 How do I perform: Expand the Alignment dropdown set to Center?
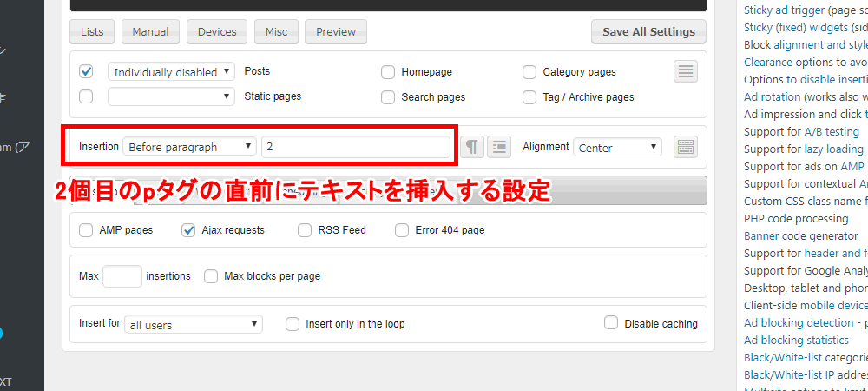pyautogui.click(x=617, y=148)
